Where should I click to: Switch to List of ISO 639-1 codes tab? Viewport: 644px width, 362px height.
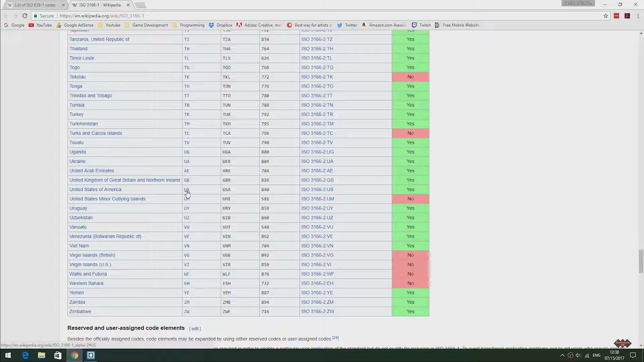coord(35,5)
